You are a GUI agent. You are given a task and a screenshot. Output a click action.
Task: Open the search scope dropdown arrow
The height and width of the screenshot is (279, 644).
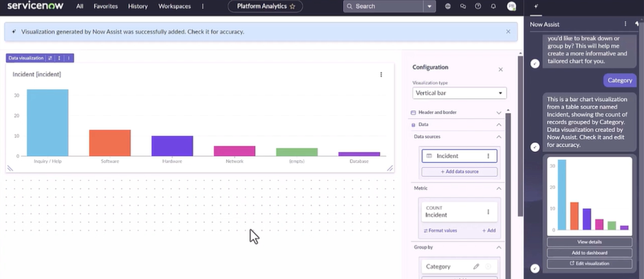click(429, 6)
